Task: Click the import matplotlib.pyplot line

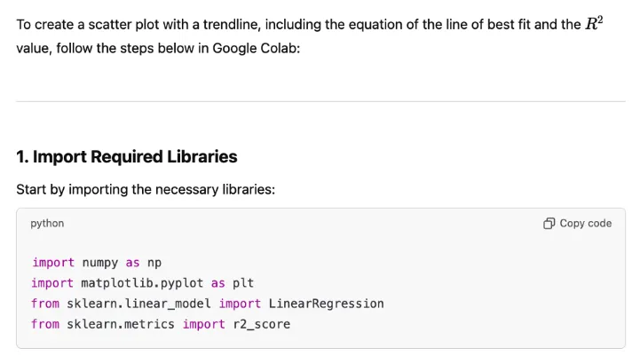Action: click(x=142, y=283)
